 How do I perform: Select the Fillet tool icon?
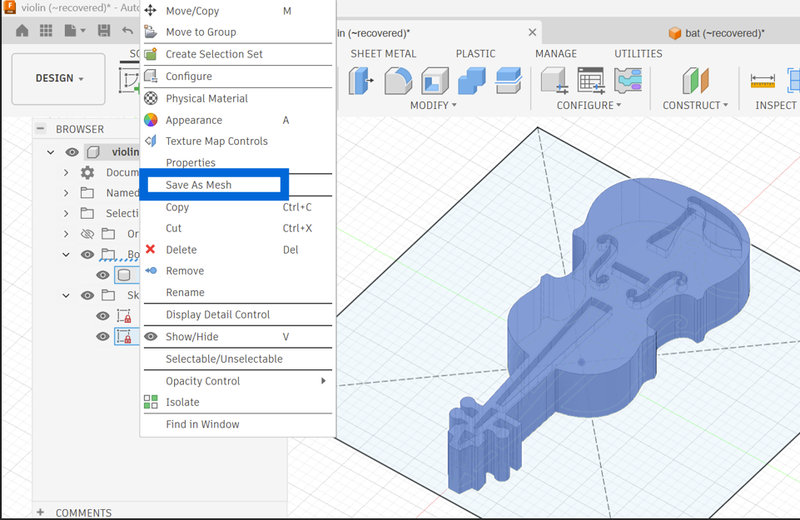(398, 81)
